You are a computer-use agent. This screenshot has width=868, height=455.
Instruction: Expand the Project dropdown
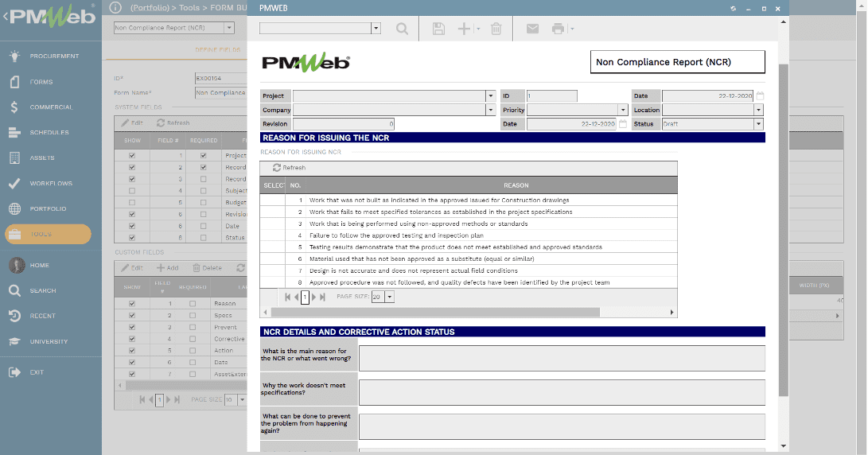[490, 95]
